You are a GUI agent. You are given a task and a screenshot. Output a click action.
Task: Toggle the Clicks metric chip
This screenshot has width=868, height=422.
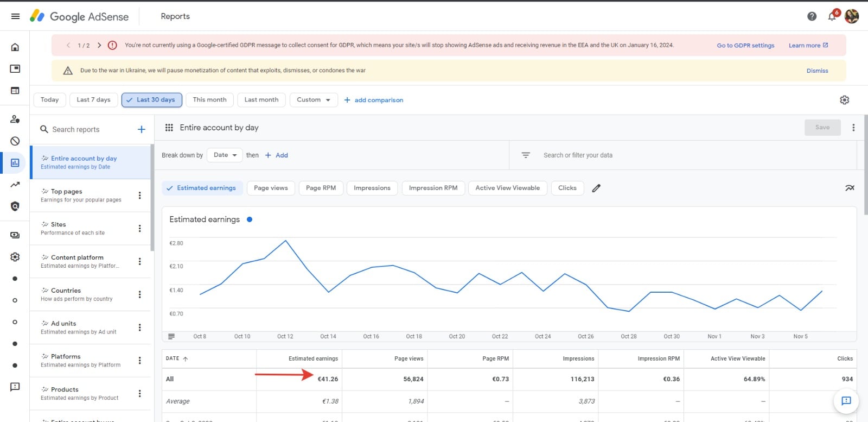[x=567, y=188]
